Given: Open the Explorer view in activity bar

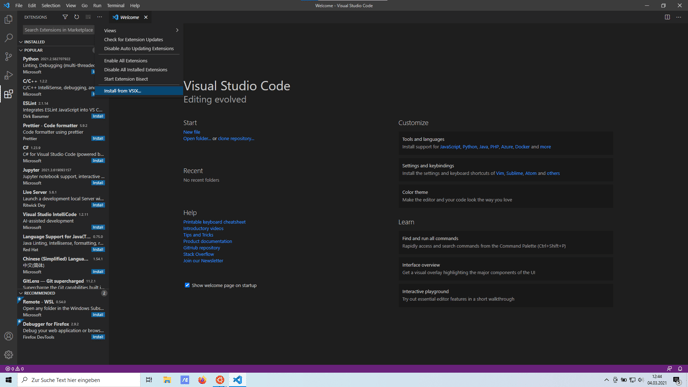Looking at the screenshot, I should pos(8,19).
